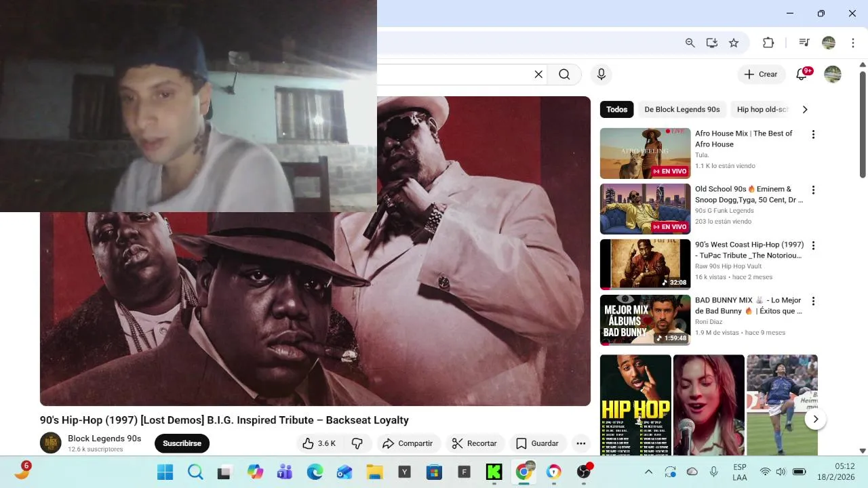This screenshot has height=488, width=868.
Task: Select the De Block Legends 90s chip
Action: pos(682,110)
